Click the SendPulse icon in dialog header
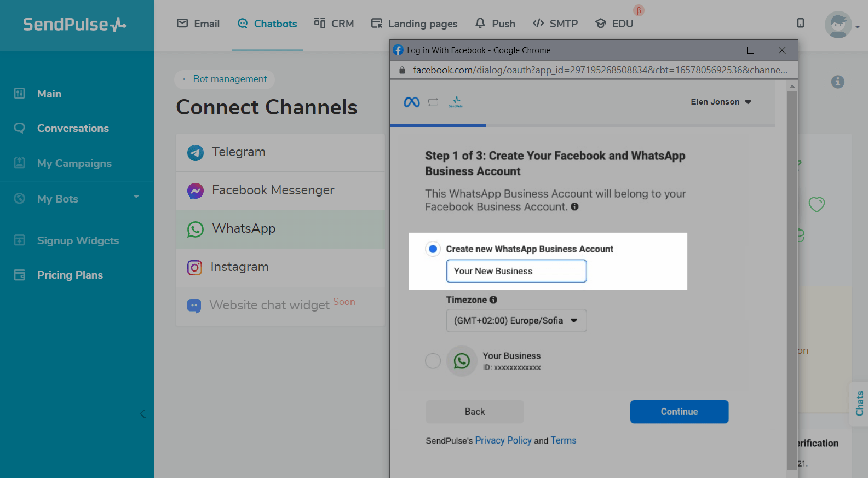This screenshot has width=868, height=478. click(456, 102)
